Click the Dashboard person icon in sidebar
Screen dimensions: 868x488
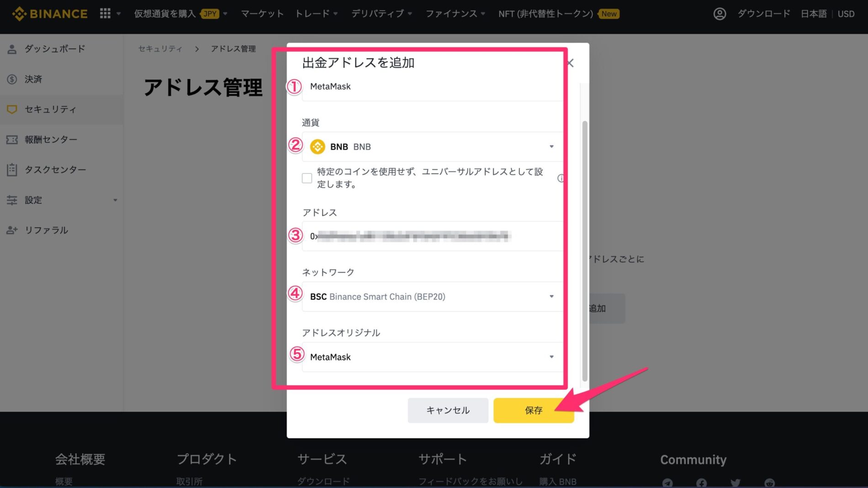(12, 49)
